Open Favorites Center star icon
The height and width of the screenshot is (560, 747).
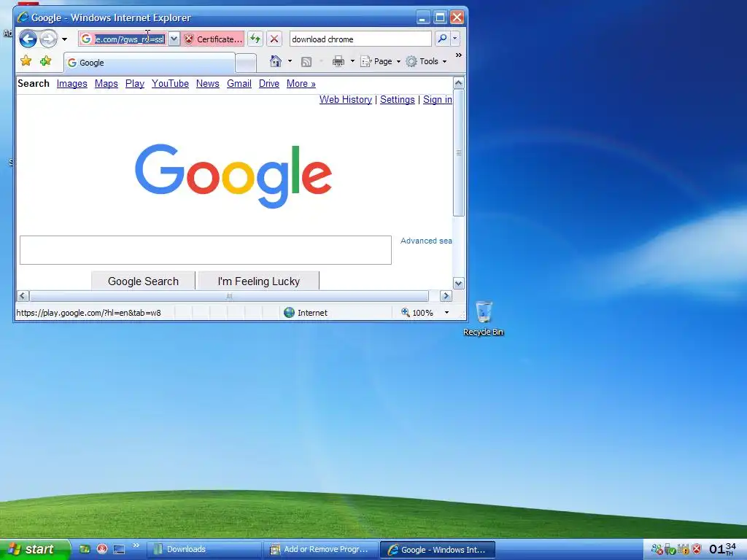(26, 61)
